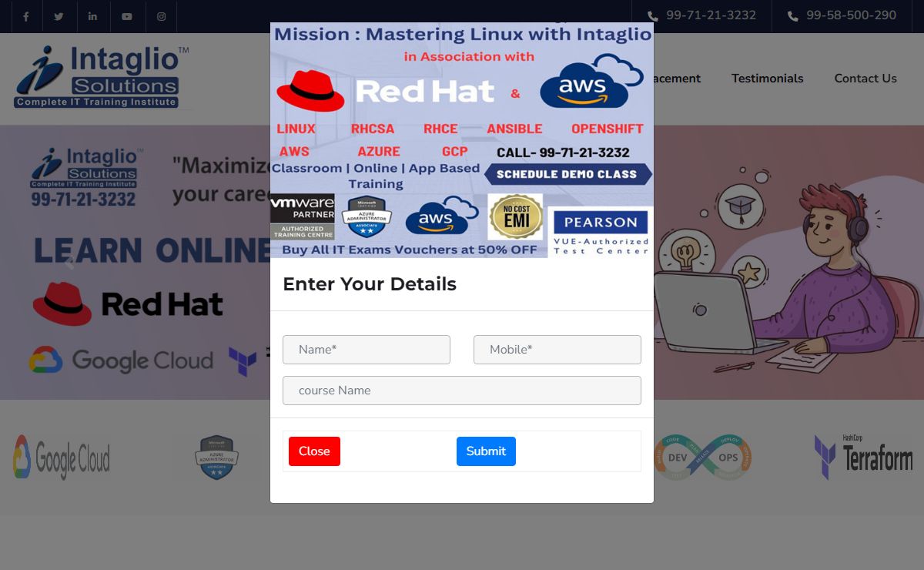Call the number 99-71-21-3232 in top bar
924x570 pixels.
[x=711, y=15]
